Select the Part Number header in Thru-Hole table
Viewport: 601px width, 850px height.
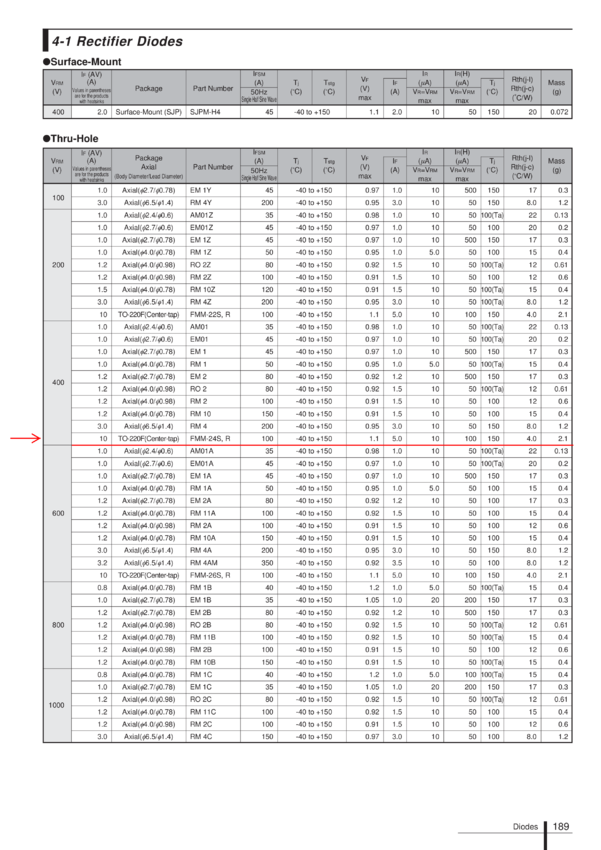(x=213, y=167)
